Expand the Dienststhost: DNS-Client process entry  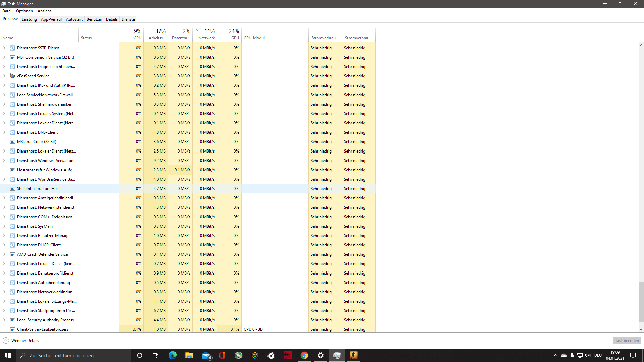(x=4, y=132)
